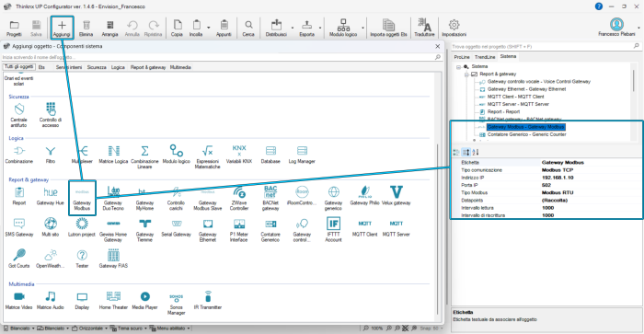644x334 pixels.
Task: Collapse the Sistema tree node
Action: click(x=459, y=66)
